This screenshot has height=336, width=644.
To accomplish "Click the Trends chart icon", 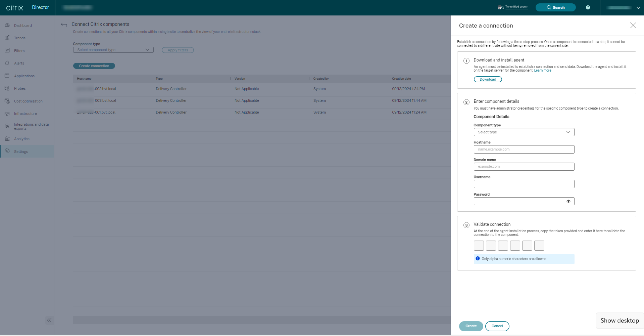I will [x=7, y=38].
